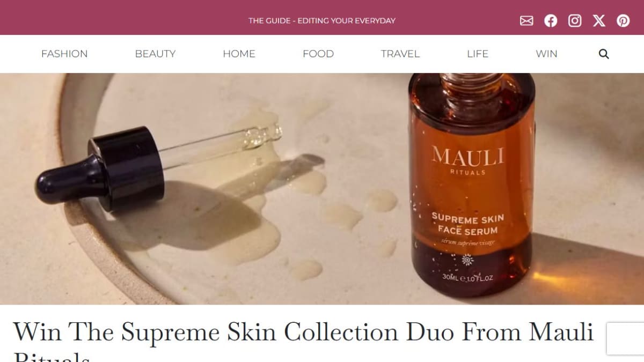
Task: Click the email envelope icon
Action: (526, 21)
